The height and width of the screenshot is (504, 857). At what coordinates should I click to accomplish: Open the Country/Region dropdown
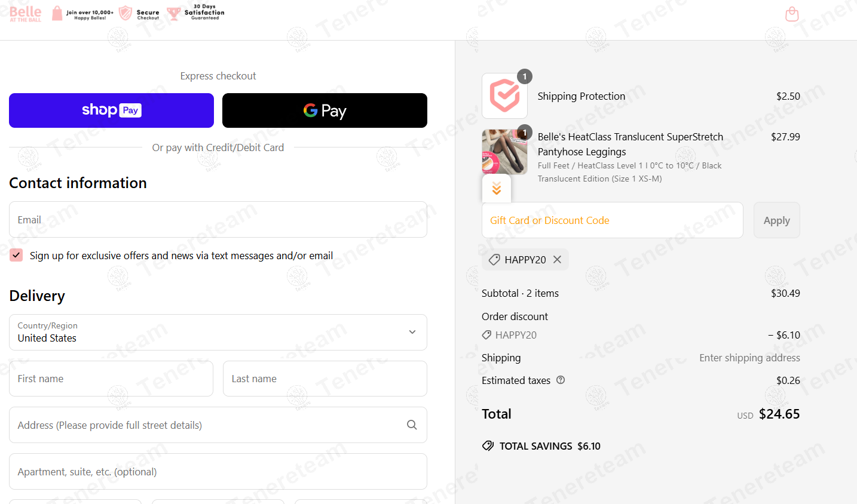click(x=218, y=332)
